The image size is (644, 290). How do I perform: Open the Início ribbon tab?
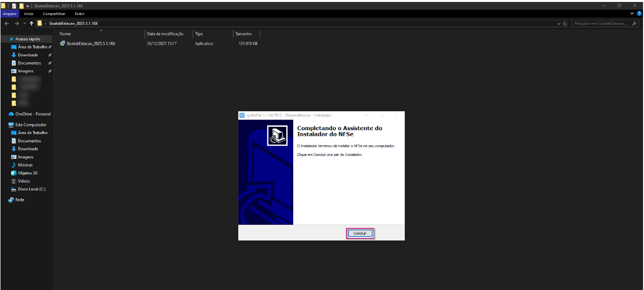coord(29,14)
